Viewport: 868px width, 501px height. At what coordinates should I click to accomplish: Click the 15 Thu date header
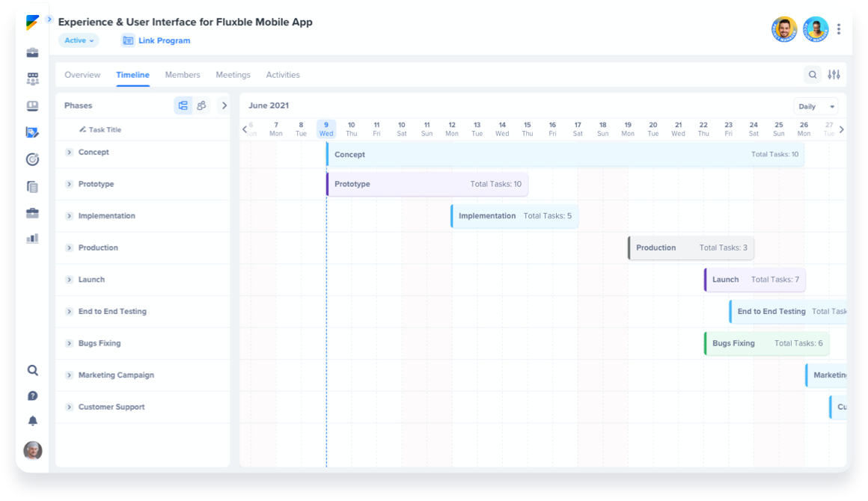[x=527, y=129]
